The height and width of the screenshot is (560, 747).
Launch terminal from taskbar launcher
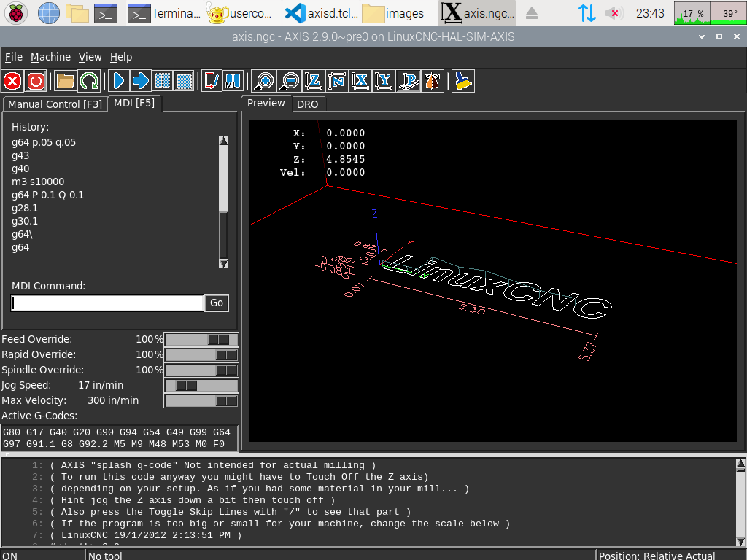pos(106,13)
